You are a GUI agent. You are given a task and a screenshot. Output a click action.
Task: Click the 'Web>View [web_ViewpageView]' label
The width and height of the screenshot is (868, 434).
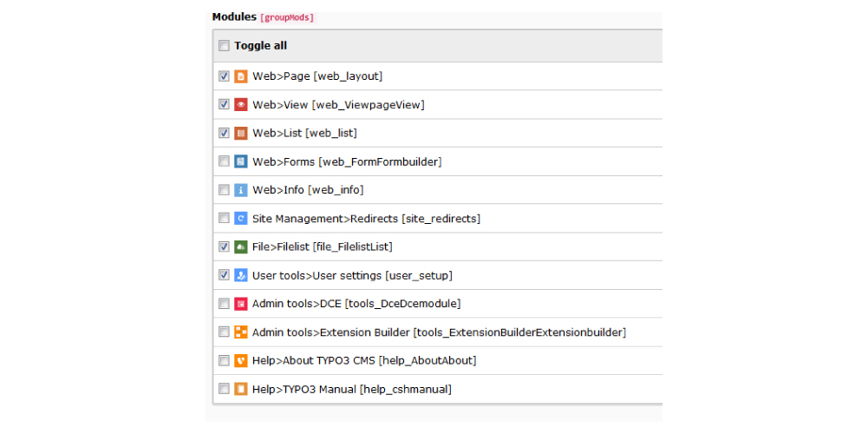point(338,105)
